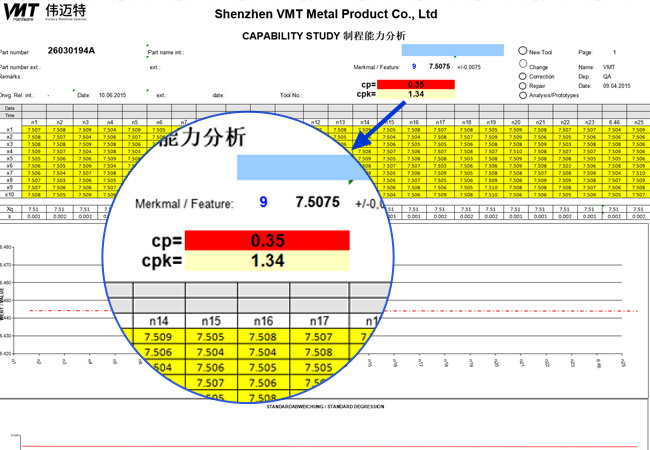Click the CAPABILITY STUDY heading
The height and width of the screenshot is (450, 650).
[324, 36]
